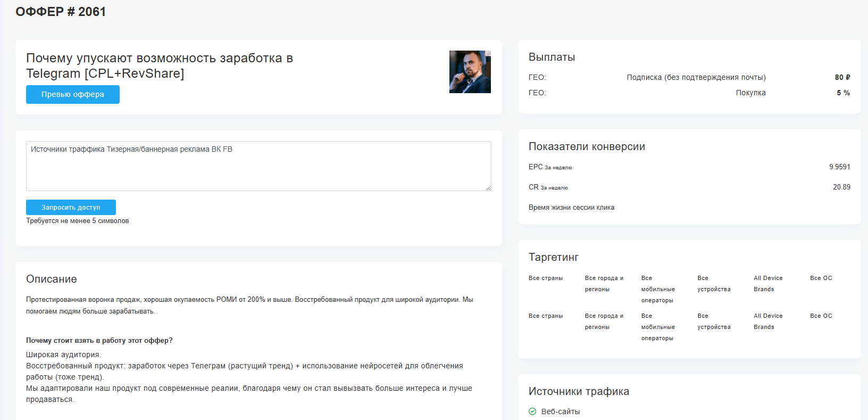Focus the Источники траффика text area
868x420 pixels.
[258, 166]
